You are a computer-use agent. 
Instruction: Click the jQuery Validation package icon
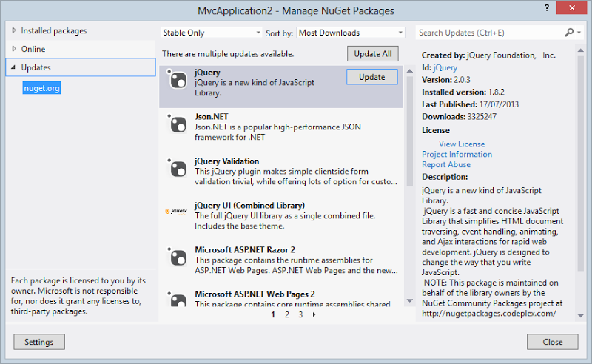tap(177, 168)
